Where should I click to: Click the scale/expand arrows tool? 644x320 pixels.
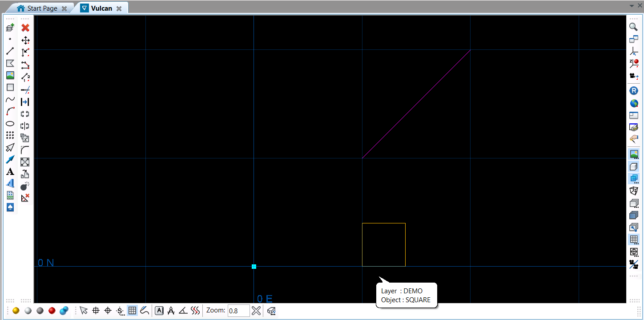[25, 162]
